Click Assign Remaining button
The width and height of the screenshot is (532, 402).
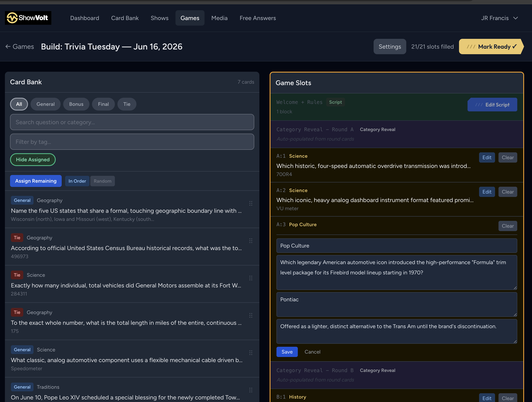click(x=36, y=181)
